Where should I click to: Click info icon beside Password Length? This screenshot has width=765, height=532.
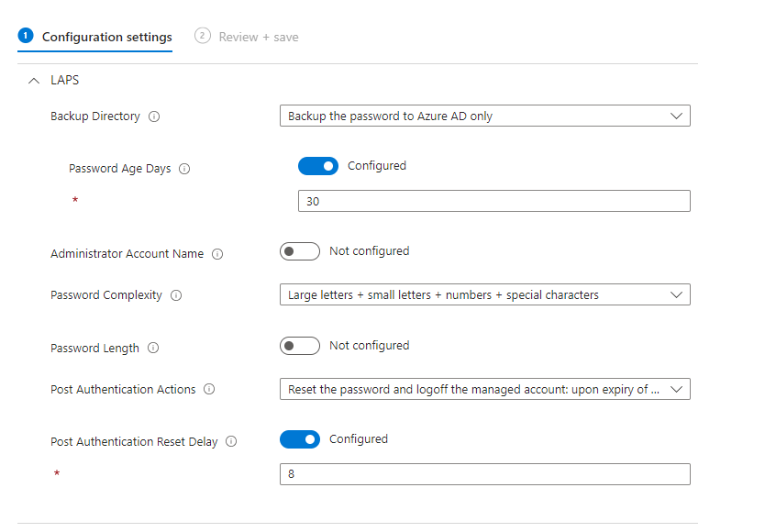(153, 349)
